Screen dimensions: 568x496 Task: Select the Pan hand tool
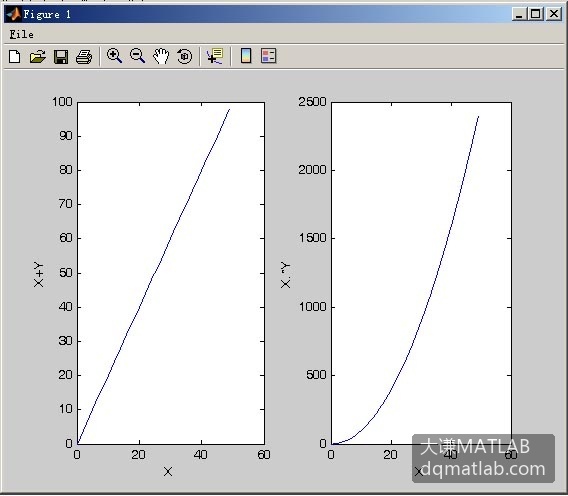(x=161, y=56)
